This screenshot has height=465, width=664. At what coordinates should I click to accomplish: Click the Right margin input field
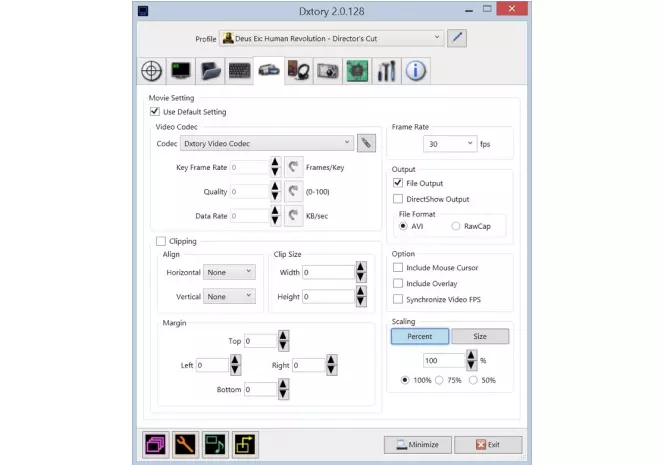point(309,365)
